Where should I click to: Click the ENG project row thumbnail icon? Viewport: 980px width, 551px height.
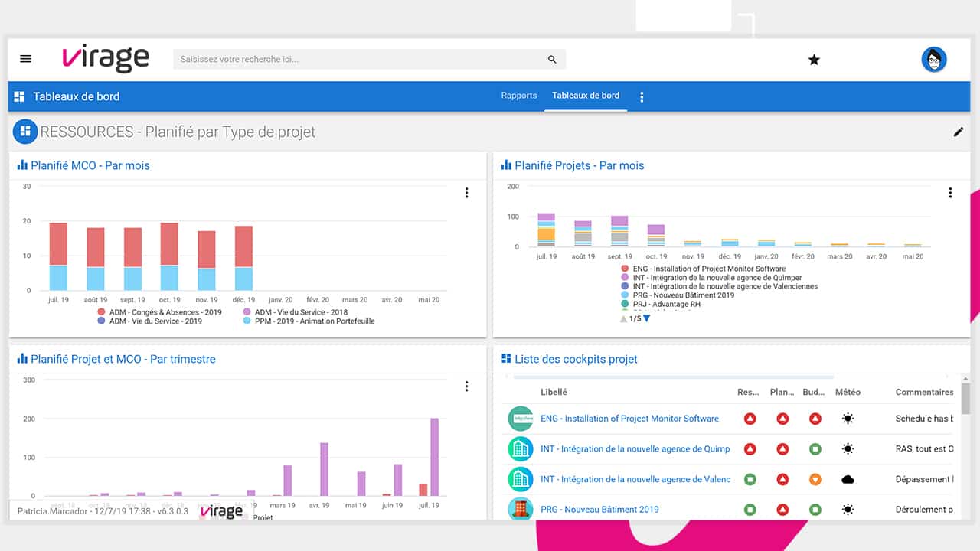click(521, 419)
